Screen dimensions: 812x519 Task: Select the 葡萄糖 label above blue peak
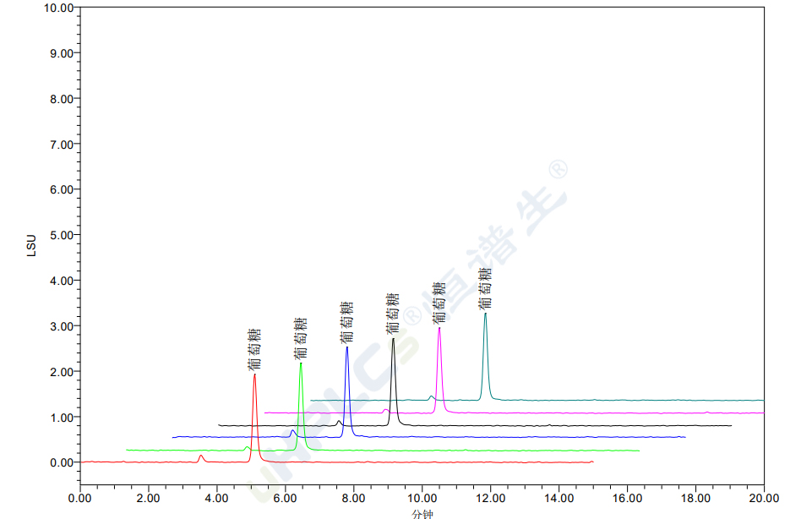click(346, 323)
